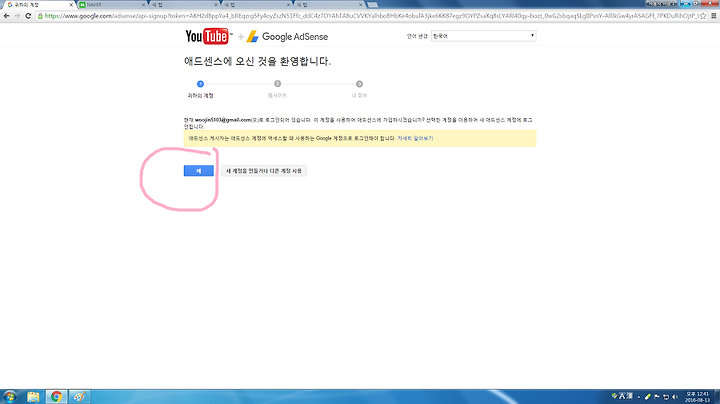Viewport: 720px width, 404px height.
Task: Close the NAVER tab
Action: click(144, 5)
